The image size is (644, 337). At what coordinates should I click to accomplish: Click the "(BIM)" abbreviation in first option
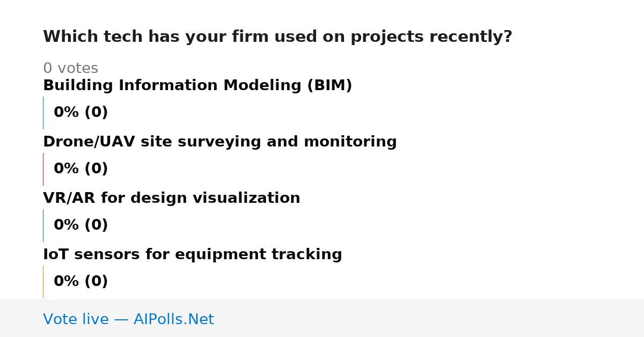coord(330,86)
